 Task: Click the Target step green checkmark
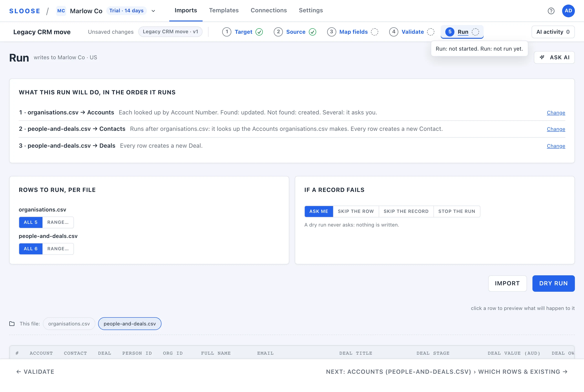point(259,32)
